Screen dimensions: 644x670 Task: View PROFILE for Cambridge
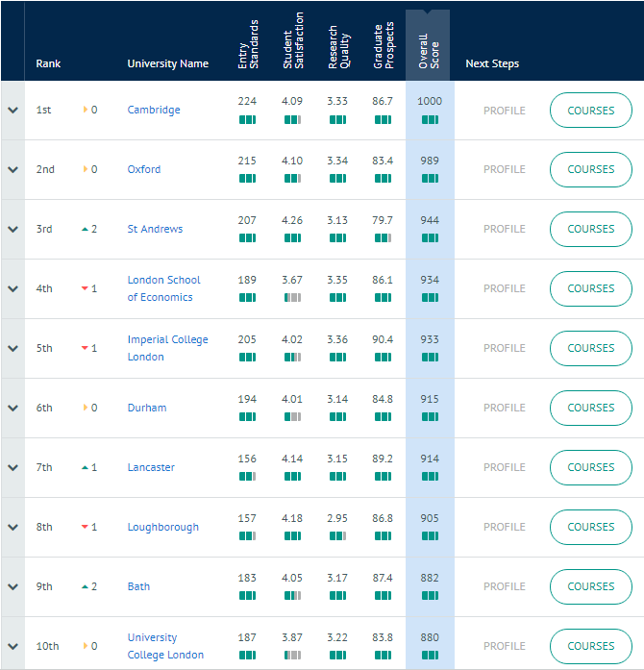click(x=505, y=111)
